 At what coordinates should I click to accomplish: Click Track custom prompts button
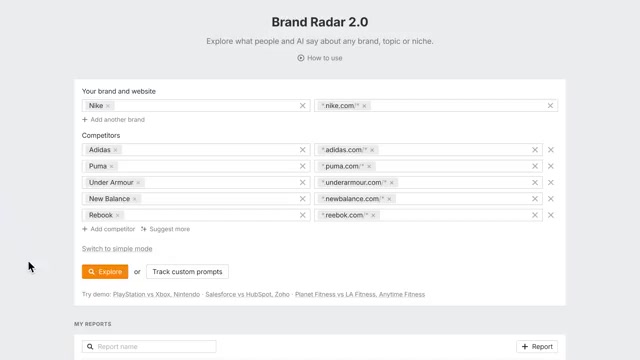click(187, 272)
